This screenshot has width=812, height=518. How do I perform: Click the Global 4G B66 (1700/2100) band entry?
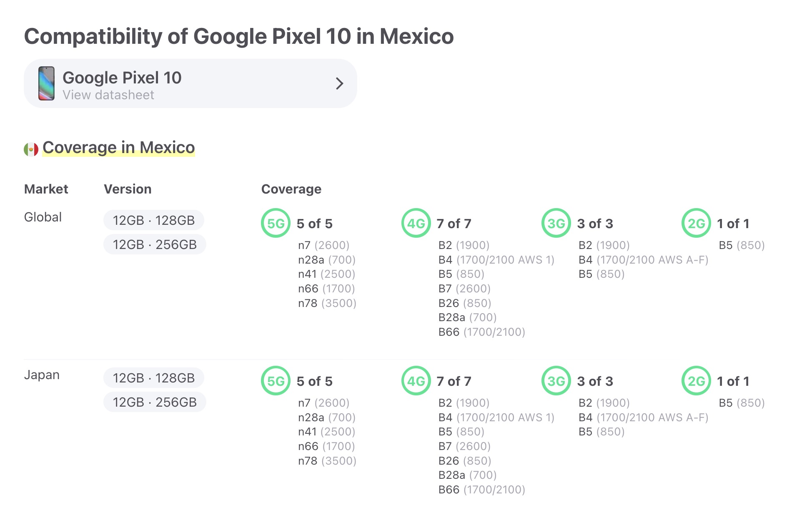[x=481, y=332]
